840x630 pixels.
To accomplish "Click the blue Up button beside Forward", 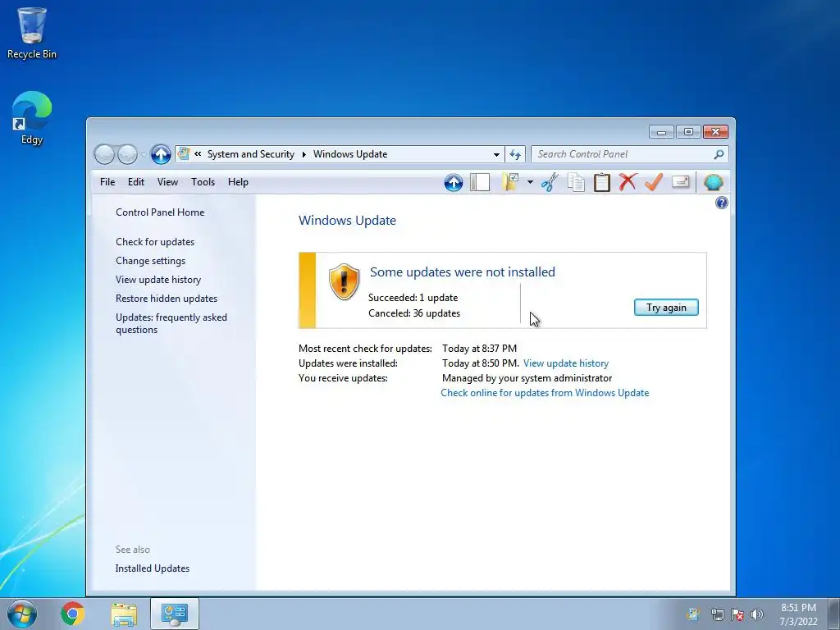I will pyautogui.click(x=161, y=154).
